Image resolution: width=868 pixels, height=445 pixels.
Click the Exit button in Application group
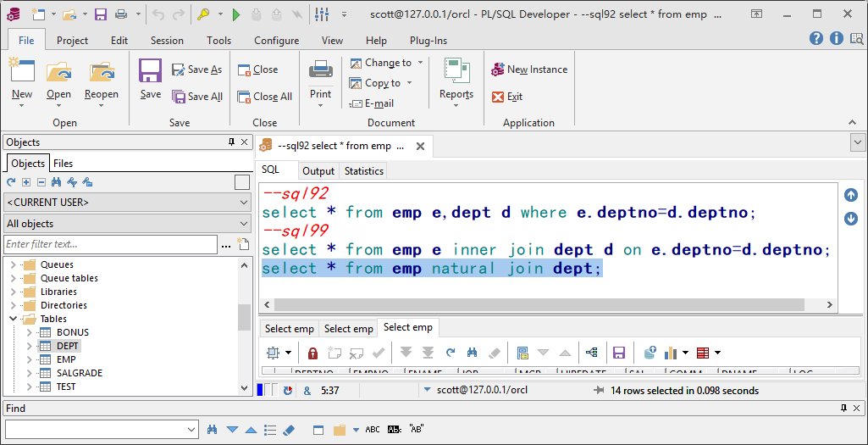coord(507,97)
